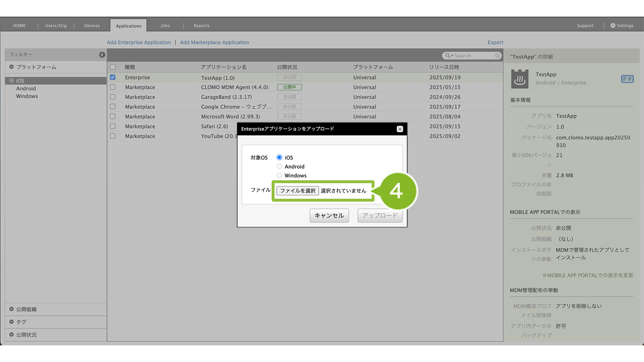Screen dimensions: 644x362
Task: Click the 公開中 status badge for CLOMO MDM Agent
Action: coord(289,87)
